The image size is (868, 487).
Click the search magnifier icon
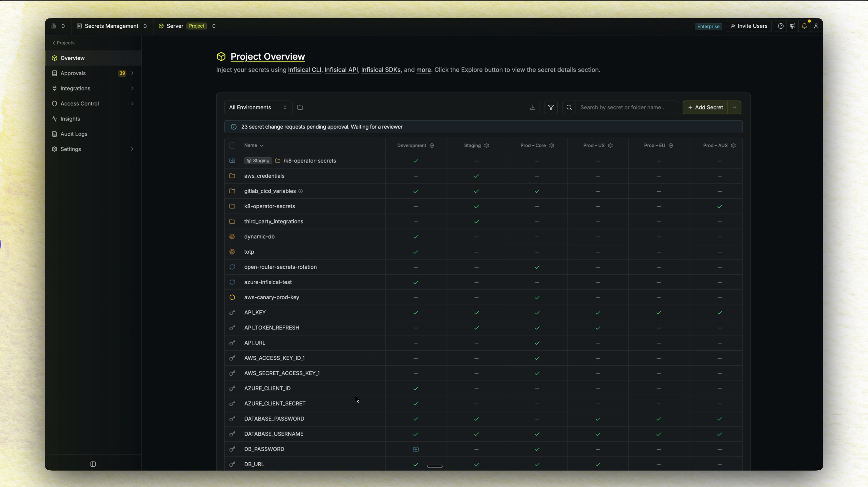(x=569, y=107)
